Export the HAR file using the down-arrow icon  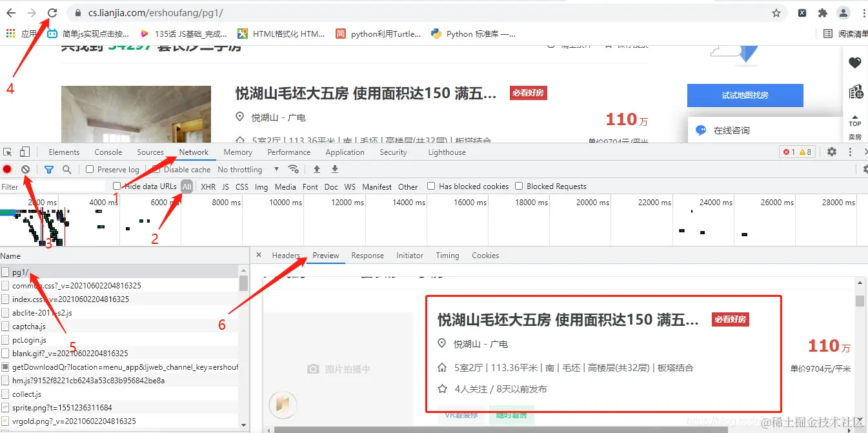(x=334, y=169)
